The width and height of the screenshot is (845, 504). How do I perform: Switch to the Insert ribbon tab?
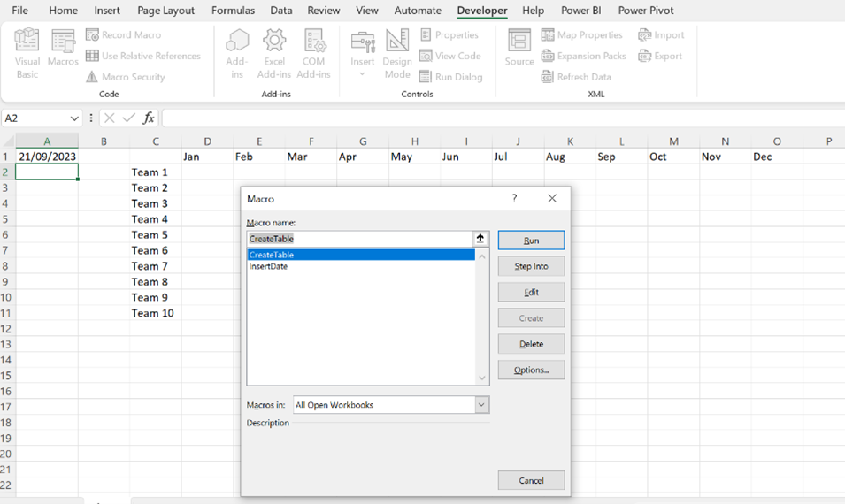click(x=107, y=11)
